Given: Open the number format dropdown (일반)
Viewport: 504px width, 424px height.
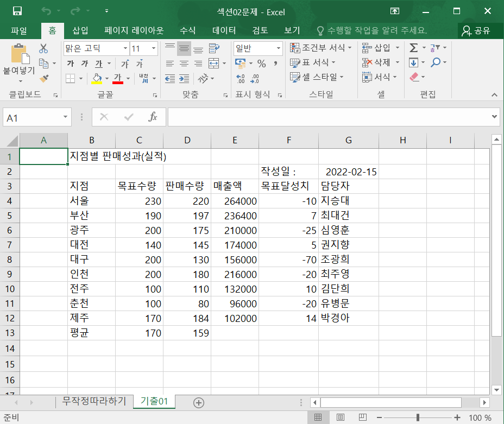Looking at the screenshot, I should coord(279,48).
